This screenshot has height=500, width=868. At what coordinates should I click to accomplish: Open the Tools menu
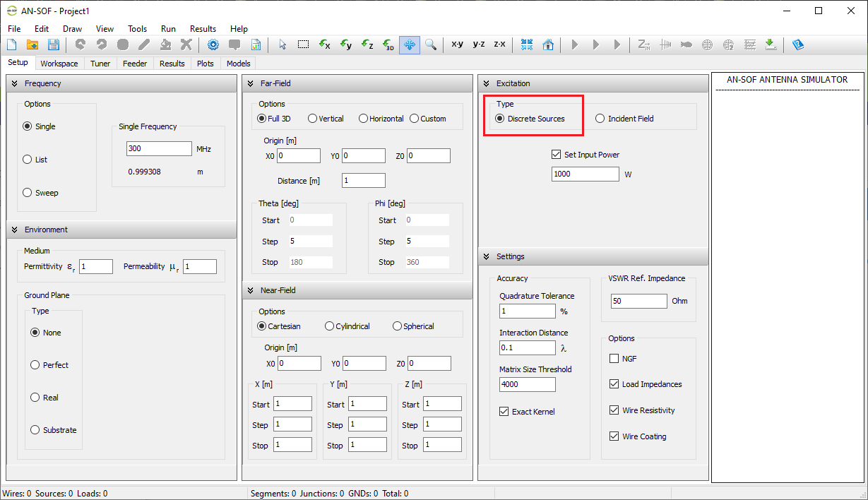point(137,29)
